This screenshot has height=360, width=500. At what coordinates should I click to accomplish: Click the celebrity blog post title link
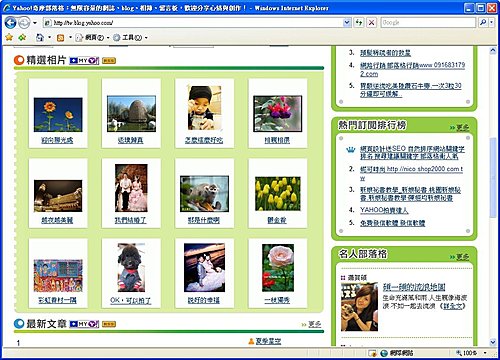(414, 287)
